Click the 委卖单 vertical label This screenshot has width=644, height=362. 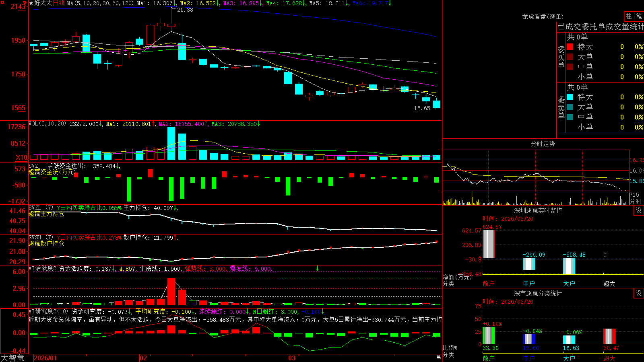[561, 108]
